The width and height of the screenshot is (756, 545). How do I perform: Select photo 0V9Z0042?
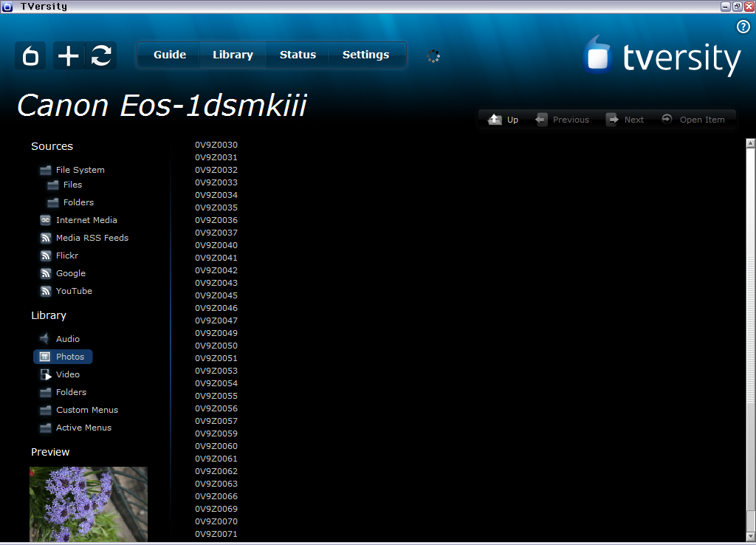point(216,270)
